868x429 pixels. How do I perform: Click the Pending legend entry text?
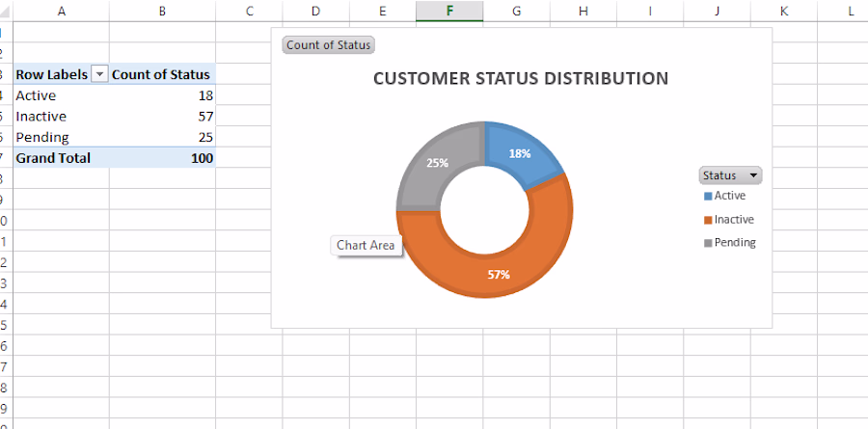pyautogui.click(x=735, y=242)
